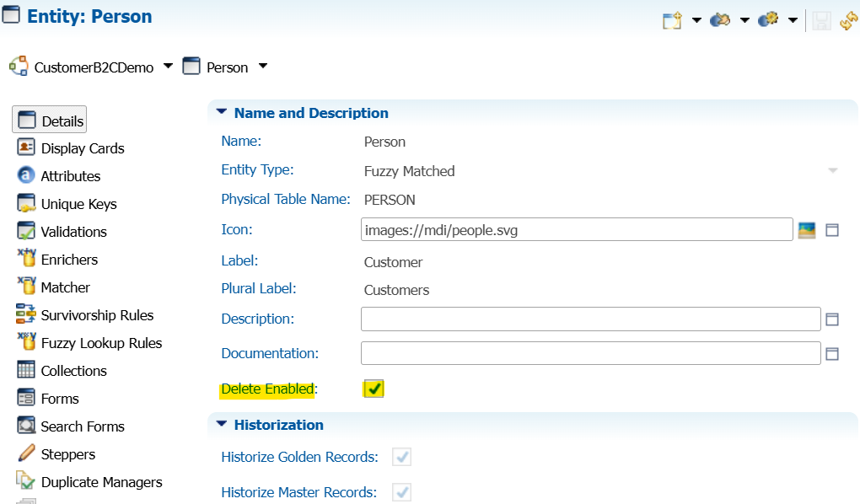Screen dimensions: 860x504
Task: Click the Icon label link
Action: pos(237,229)
